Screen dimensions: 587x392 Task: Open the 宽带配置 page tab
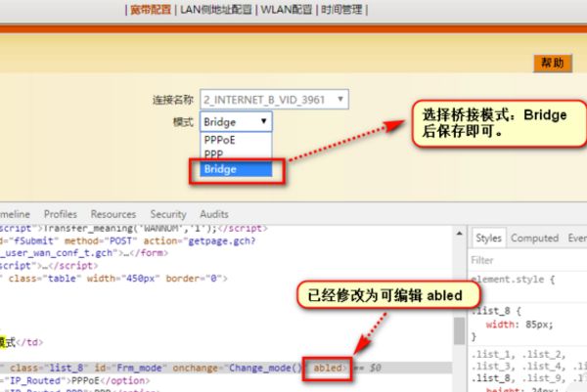pos(151,10)
